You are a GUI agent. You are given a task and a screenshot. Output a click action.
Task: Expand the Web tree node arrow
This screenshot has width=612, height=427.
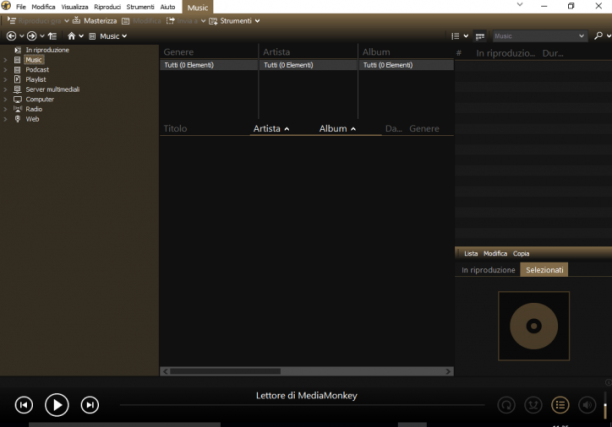[x=5, y=119]
